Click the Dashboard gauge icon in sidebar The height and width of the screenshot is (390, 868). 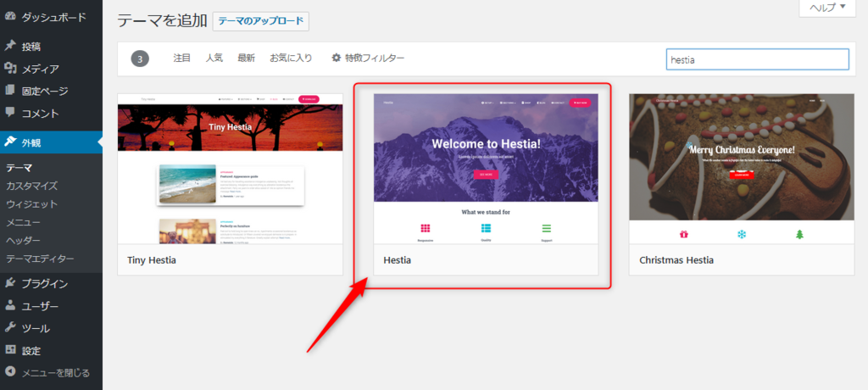click(10, 17)
